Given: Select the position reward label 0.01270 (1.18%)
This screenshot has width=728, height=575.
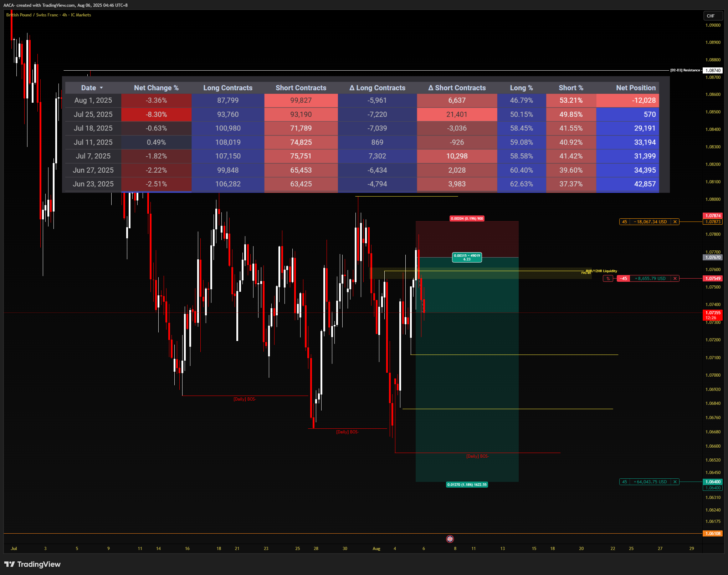Looking at the screenshot, I should [467, 485].
